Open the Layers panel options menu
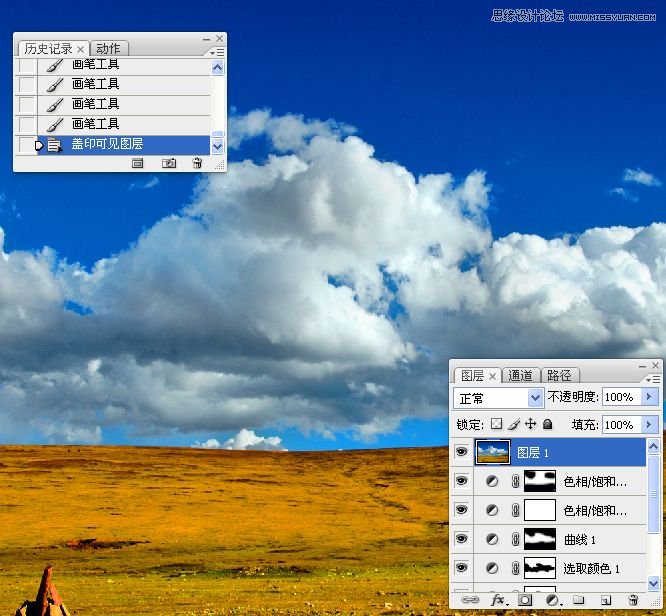 pyautogui.click(x=653, y=379)
